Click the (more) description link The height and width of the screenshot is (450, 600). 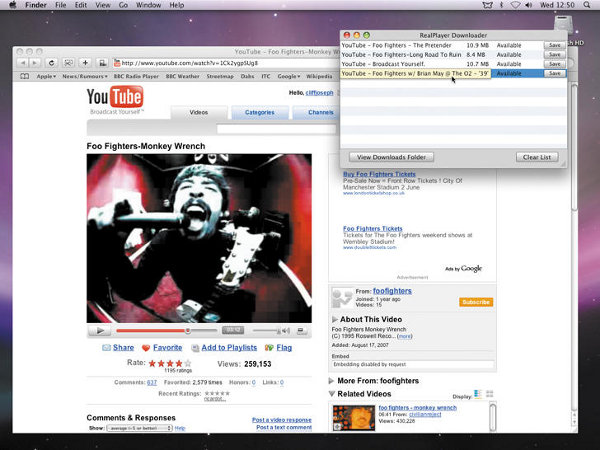[x=405, y=336]
